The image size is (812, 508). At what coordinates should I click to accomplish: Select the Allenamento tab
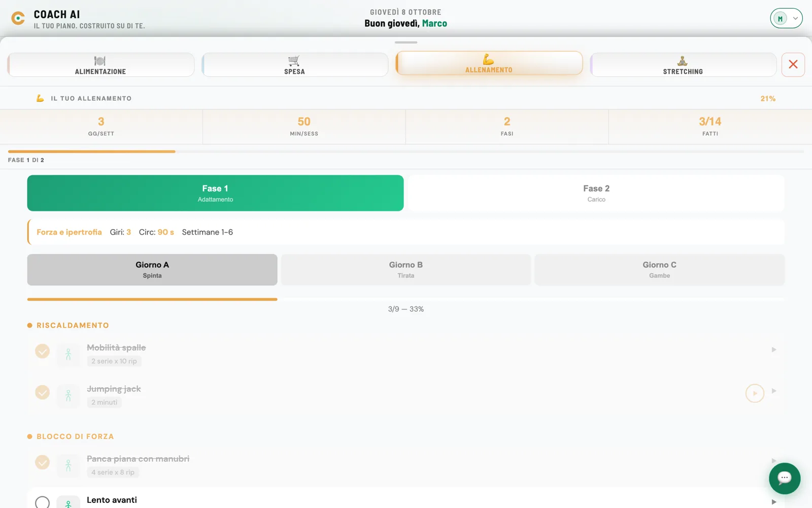point(489,63)
